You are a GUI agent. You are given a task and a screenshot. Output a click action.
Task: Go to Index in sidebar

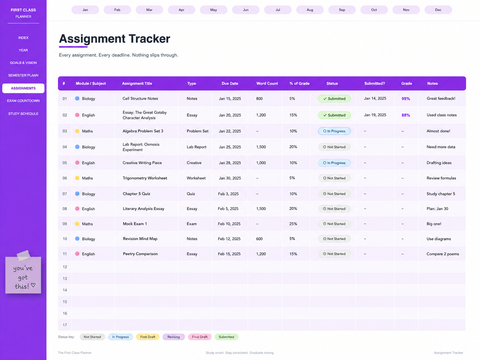(23, 38)
